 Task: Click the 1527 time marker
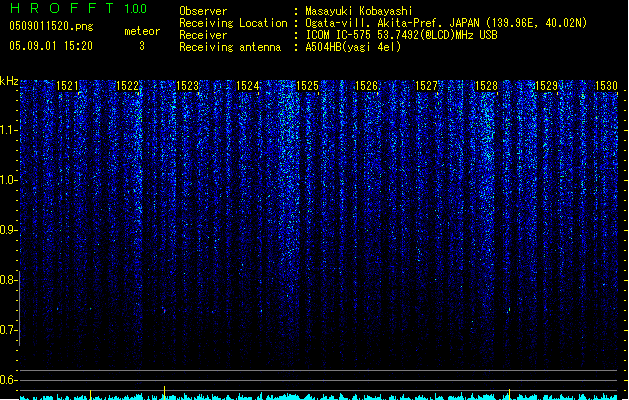coord(426,86)
